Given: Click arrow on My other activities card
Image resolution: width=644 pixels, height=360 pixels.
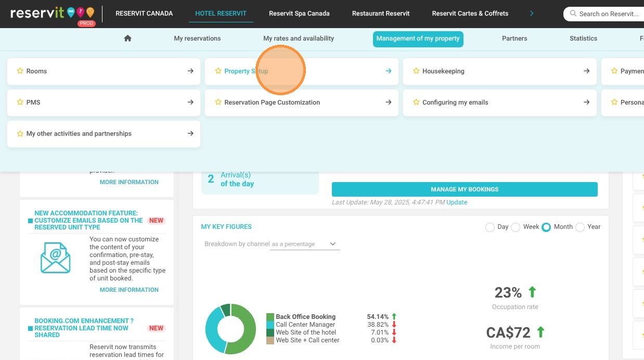Looking at the screenshot, I should point(190,134).
